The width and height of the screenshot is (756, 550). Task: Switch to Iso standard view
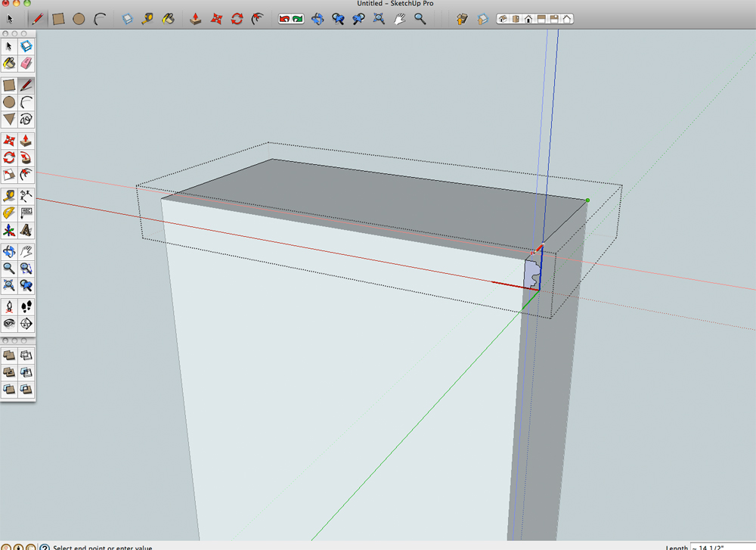click(x=502, y=19)
